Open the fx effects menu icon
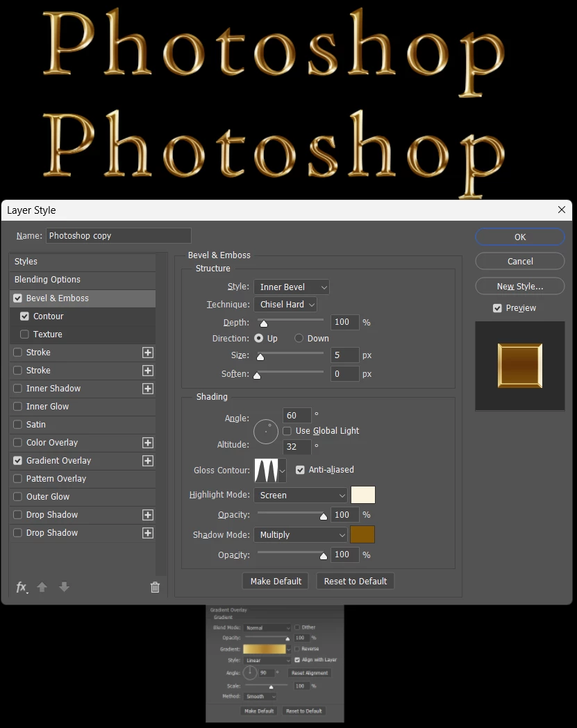 22,587
